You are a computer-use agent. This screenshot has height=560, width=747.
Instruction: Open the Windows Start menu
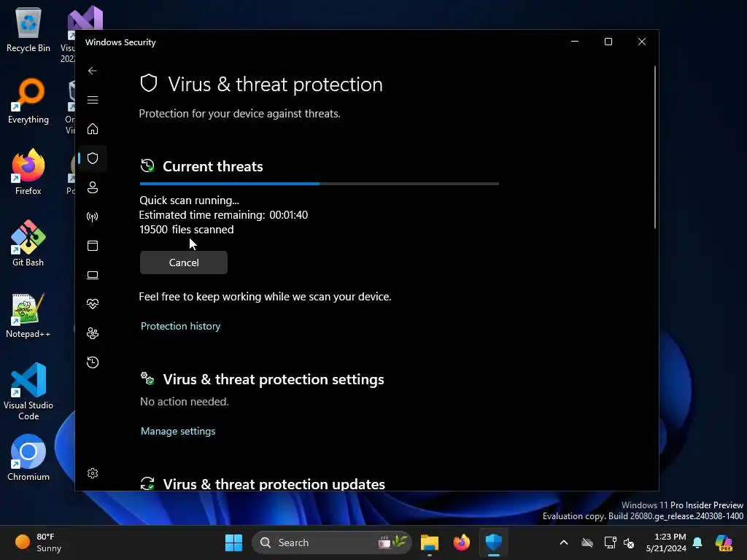pyautogui.click(x=233, y=542)
